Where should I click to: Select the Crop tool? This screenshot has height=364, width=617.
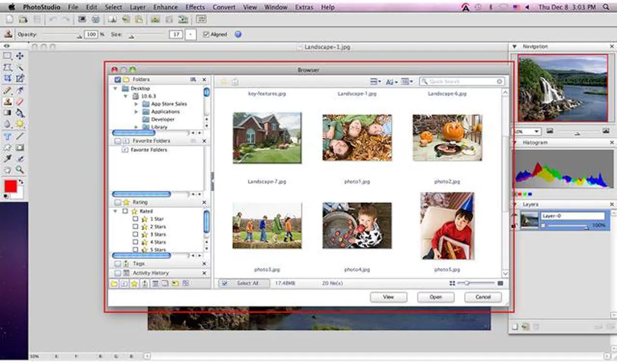8,79
